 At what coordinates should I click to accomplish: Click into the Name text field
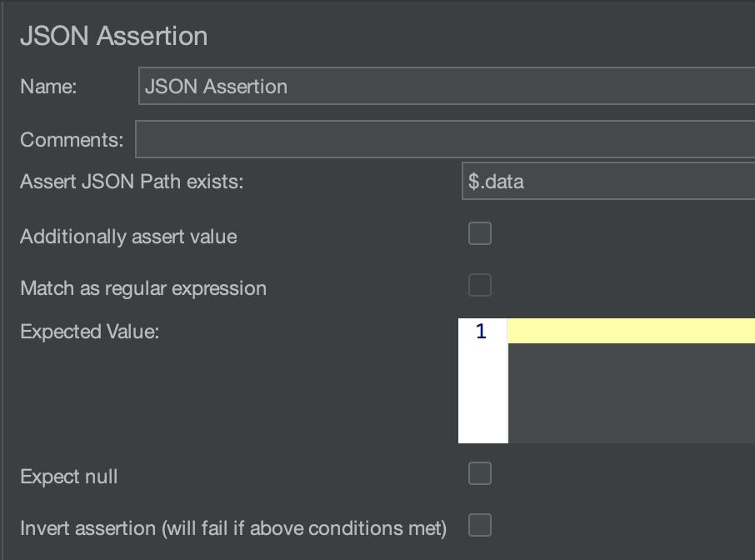tap(446, 87)
